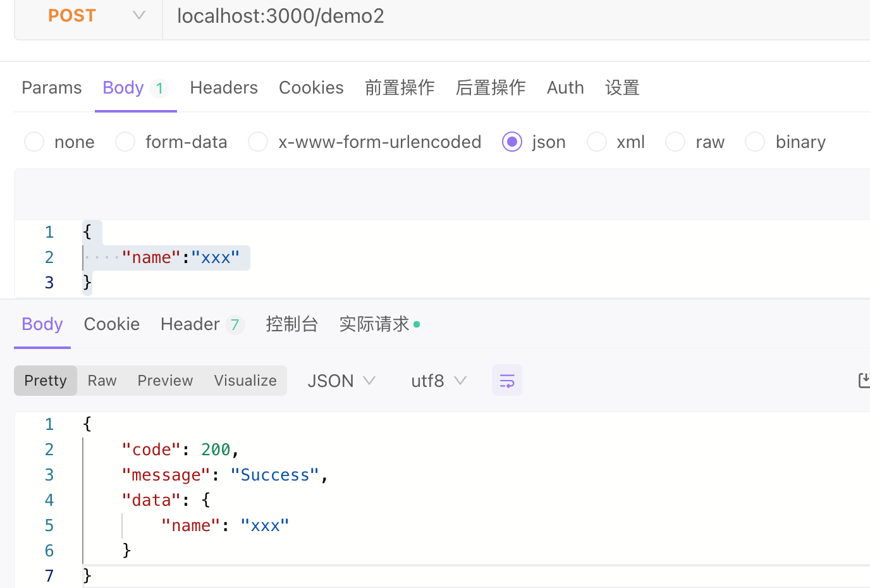Viewport: 870px width, 588px height.
Task: Select the none body type radio
Action: pos(34,142)
